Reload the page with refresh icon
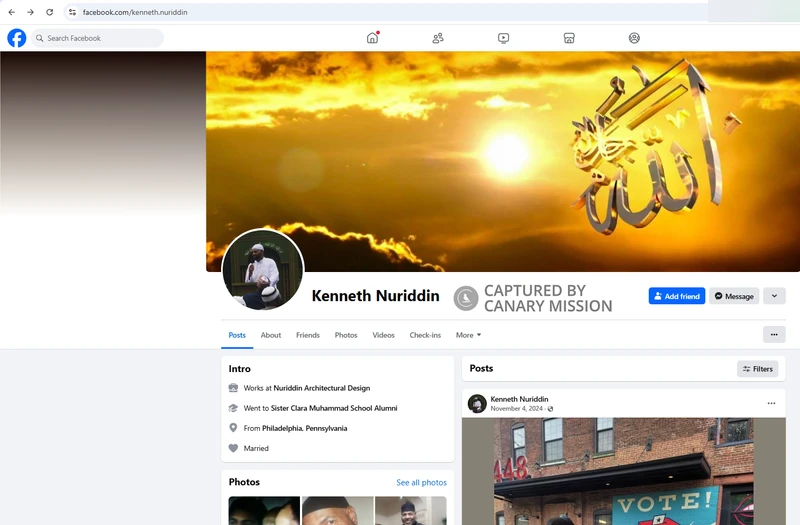800x525 pixels. tap(49, 12)
